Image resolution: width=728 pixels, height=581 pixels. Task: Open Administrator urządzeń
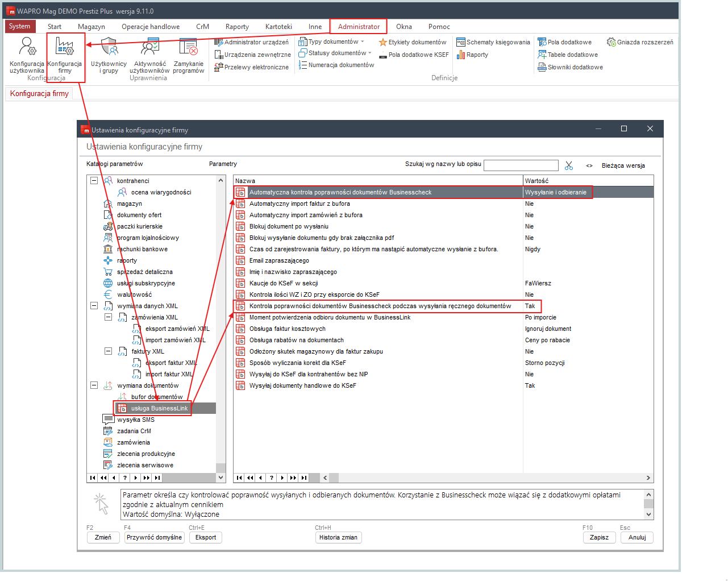(x=251, y=42)
